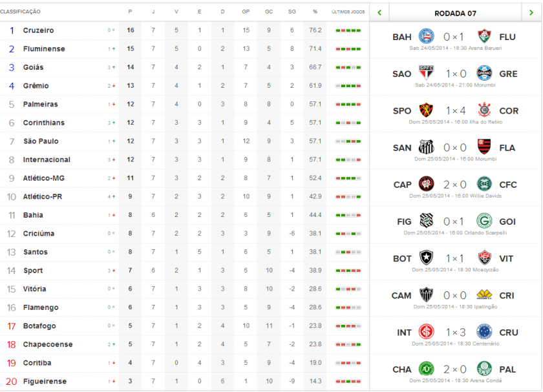This screenshot has height=392, width=543.
Task: Click the Atlético-PR crest icon
Action: click(427, 184)
